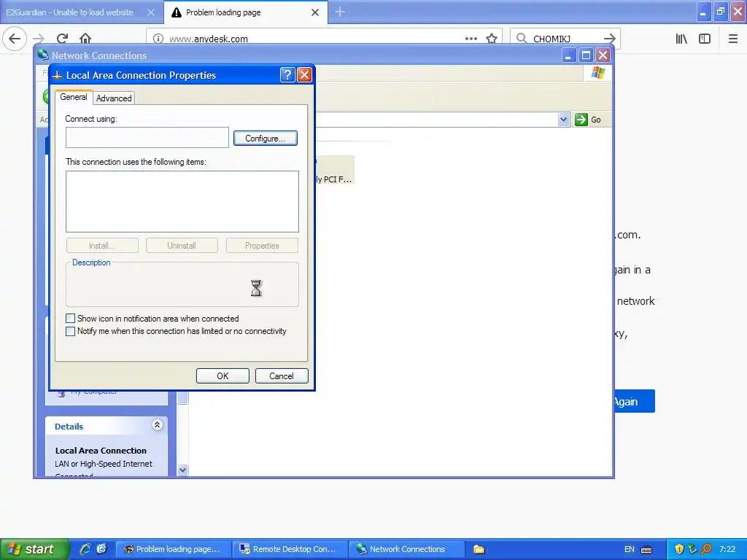Click the keyboard tray icon
The height and width of the screenshot is (560, 747).
646,550
